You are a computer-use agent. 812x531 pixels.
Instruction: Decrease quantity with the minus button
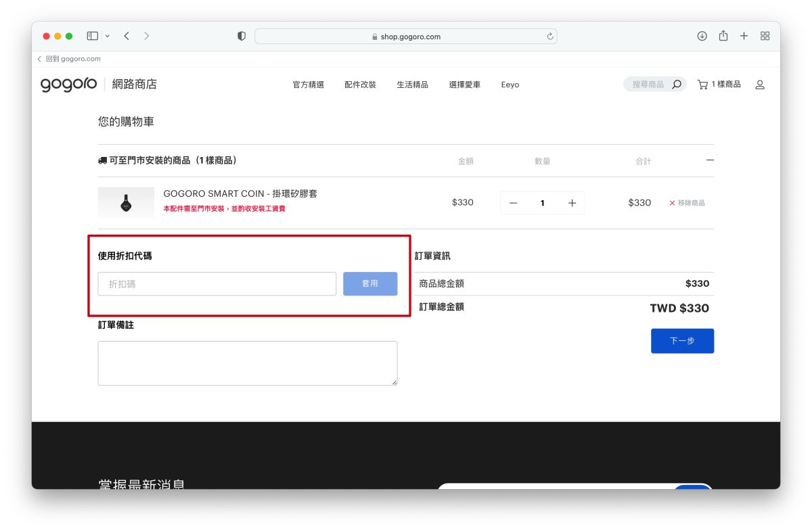click(x=514, y=203)
